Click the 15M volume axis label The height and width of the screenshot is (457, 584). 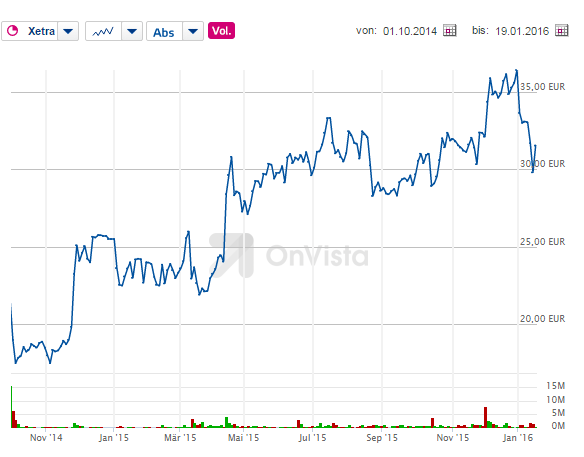[555, 386]
